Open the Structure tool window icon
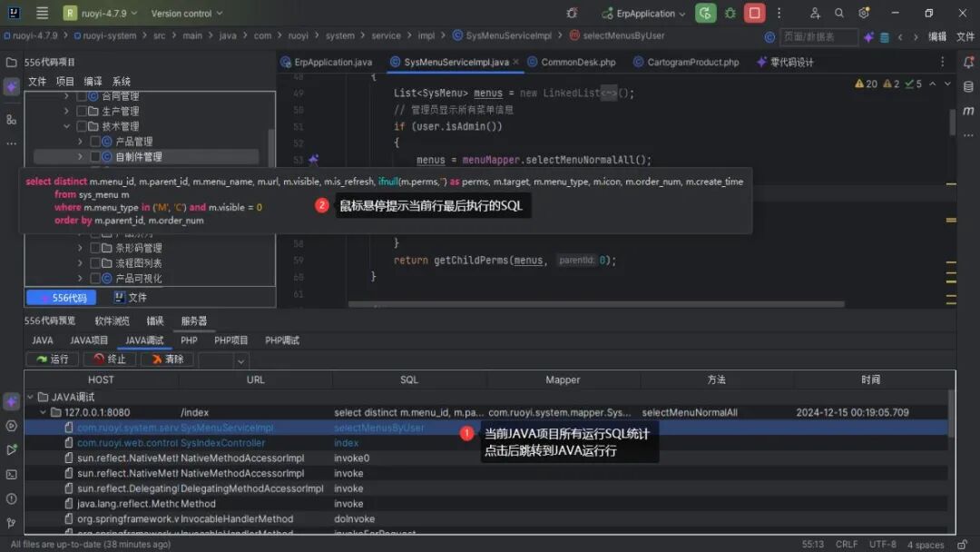 [x=11, y=120]
